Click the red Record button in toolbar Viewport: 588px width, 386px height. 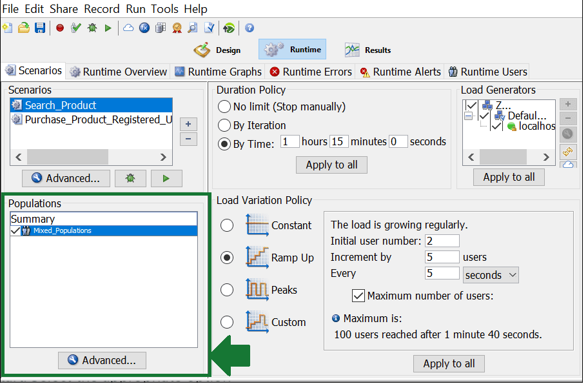click(59, 28)
